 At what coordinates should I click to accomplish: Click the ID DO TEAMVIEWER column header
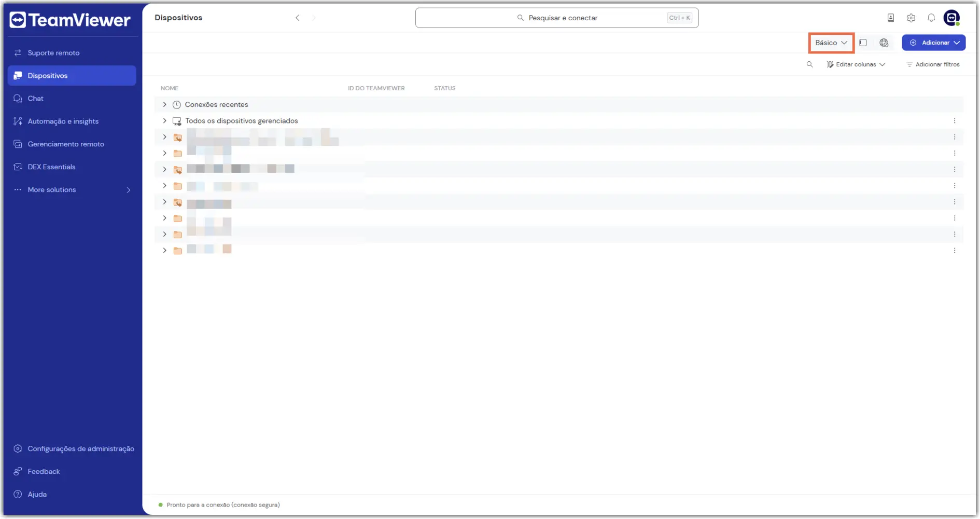tap(376, 88)
